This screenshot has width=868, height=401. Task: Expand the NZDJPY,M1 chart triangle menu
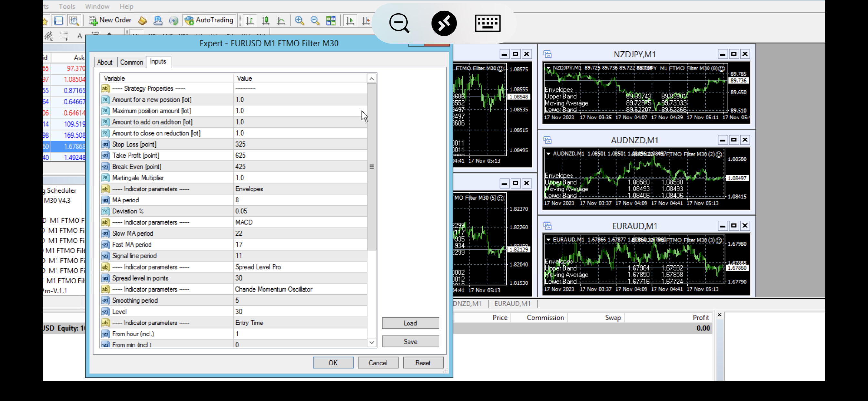[548, 68]
